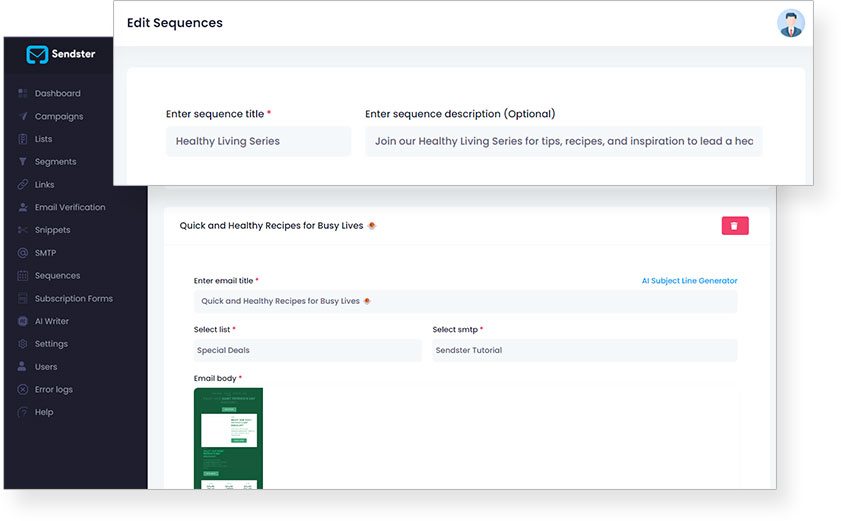Image resolution: width=841 pixels, height=521 pixels.
Task: Launch AI Writer from sidebar
Action: [x=51, y=321]
